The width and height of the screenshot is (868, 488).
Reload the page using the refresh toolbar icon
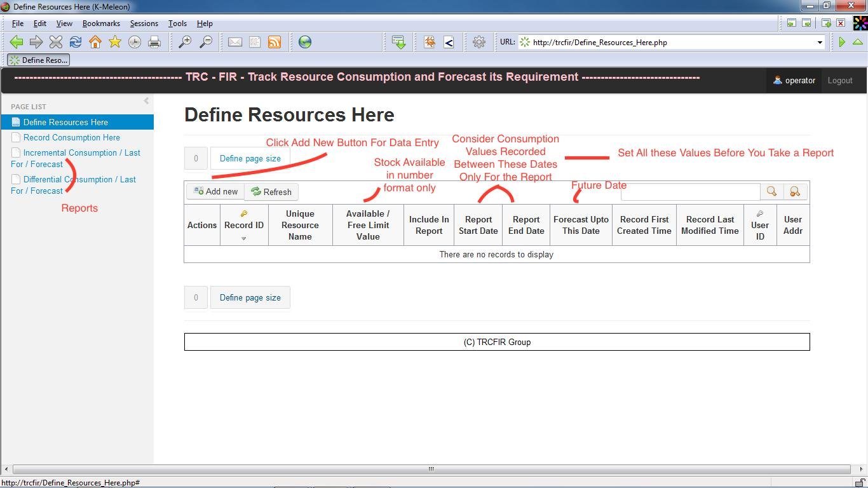[x=76, y=42]
